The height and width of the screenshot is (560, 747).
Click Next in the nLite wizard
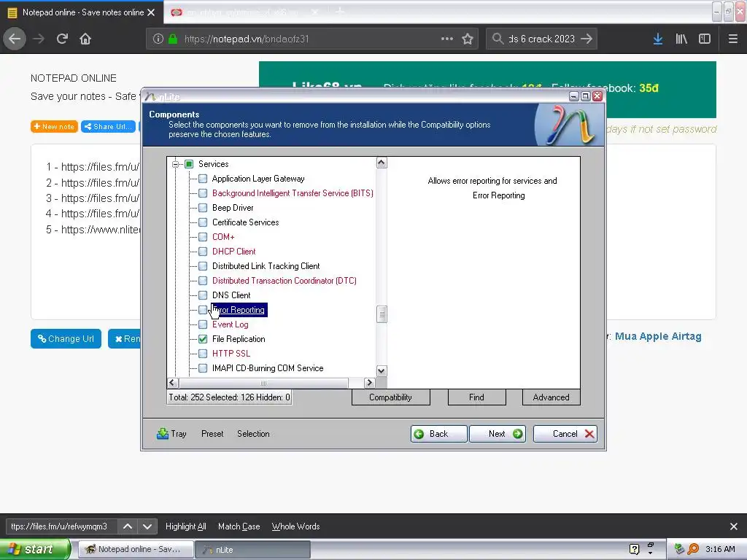(x=498, y=434)
